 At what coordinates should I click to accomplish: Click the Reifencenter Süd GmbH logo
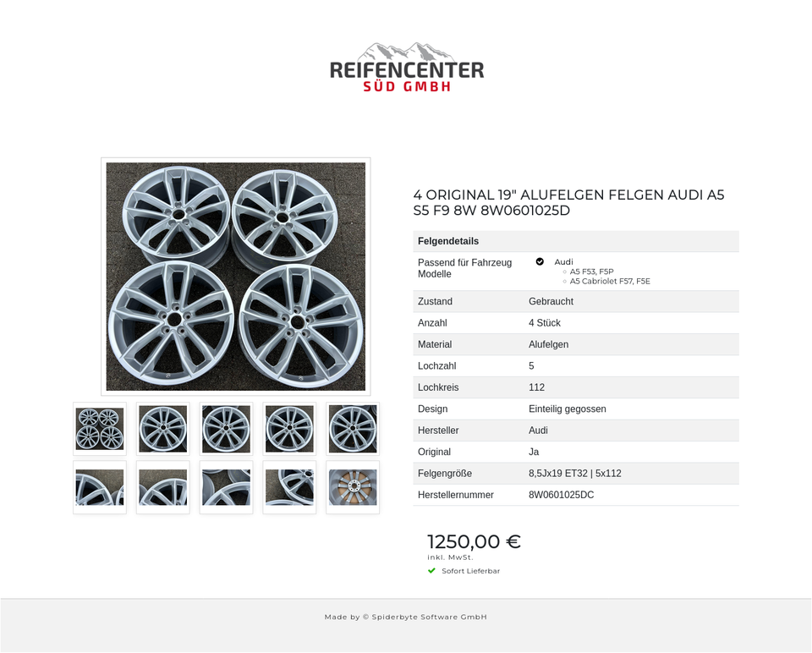pyautogui.click(x=406, y=68)
